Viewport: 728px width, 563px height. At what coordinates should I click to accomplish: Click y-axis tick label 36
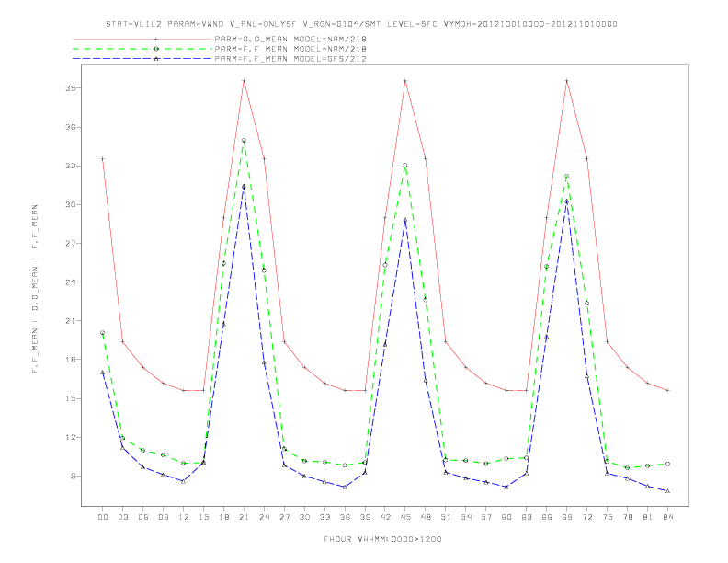click(x=71, y=127)
